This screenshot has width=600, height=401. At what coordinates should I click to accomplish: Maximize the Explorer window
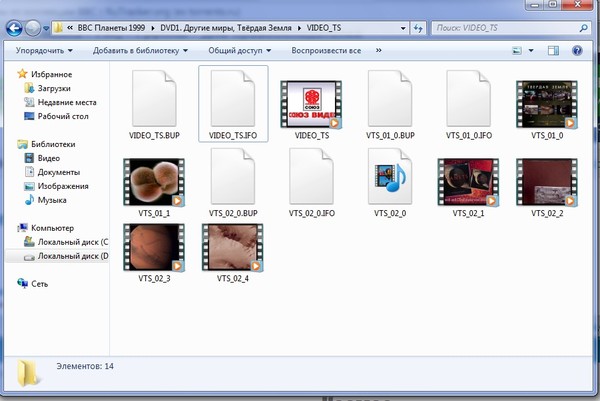[553, 5]
